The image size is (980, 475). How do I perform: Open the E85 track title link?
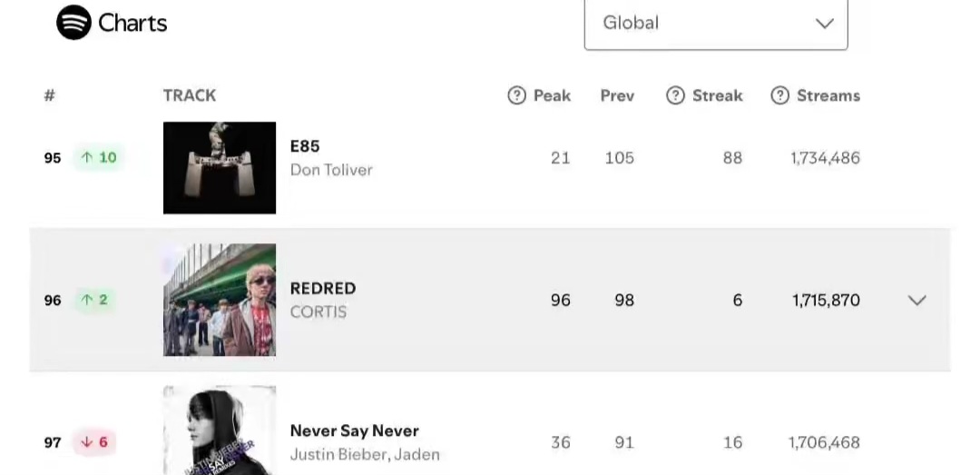pos(305,146)
